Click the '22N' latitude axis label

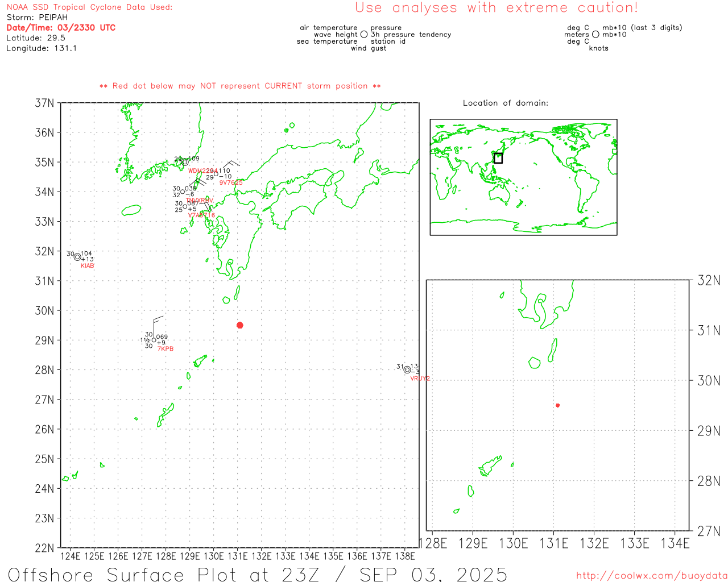(x=45, y=548)
